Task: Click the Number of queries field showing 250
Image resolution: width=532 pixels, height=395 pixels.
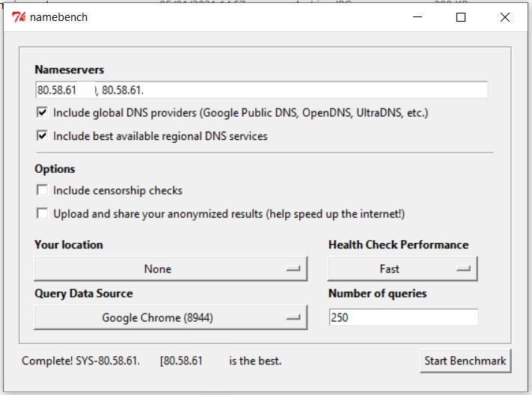Action: pos(403,318)
